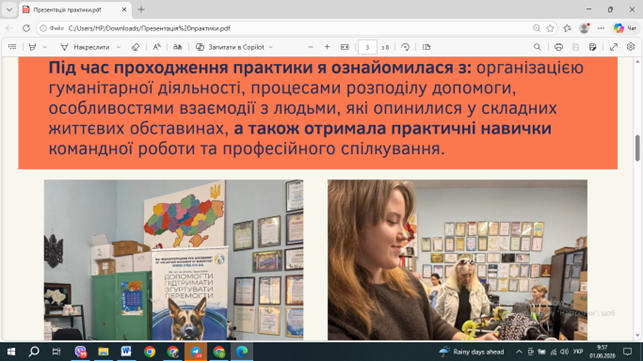Open Microsoft Edge taskbar icon
The image size is (643, 361).
click(x=242, y=352)
